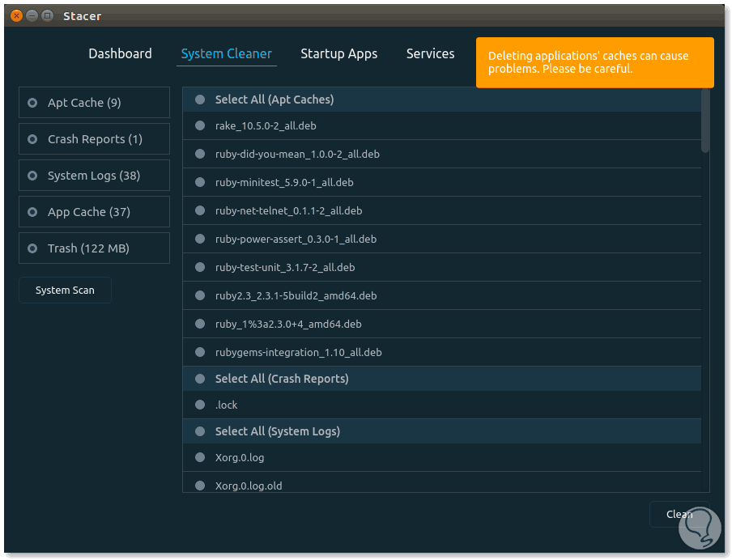The width and height of the screenshot is (732, 560).
Task: Tick the rake_10.5.0-2_all.deb entry
Action: (200, 125)
